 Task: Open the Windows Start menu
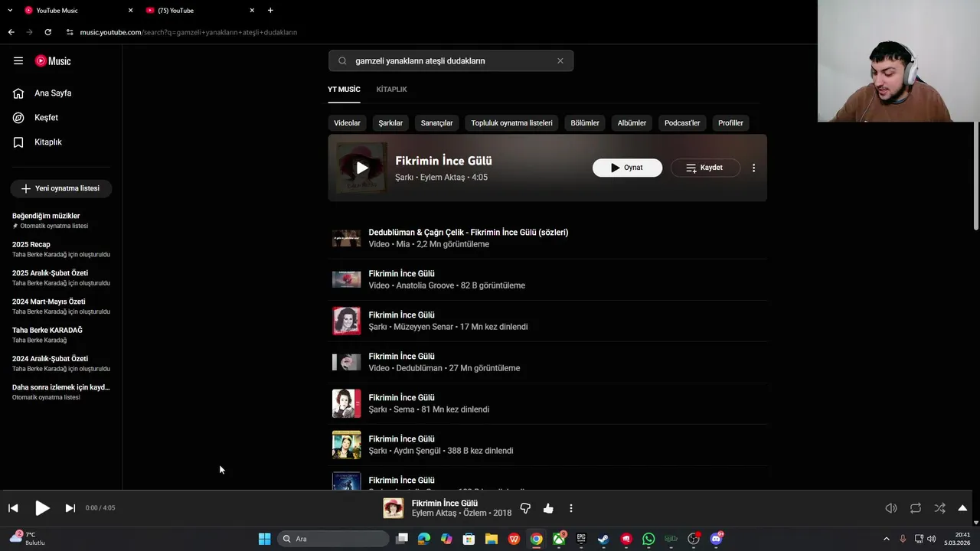tap(264, 539)
